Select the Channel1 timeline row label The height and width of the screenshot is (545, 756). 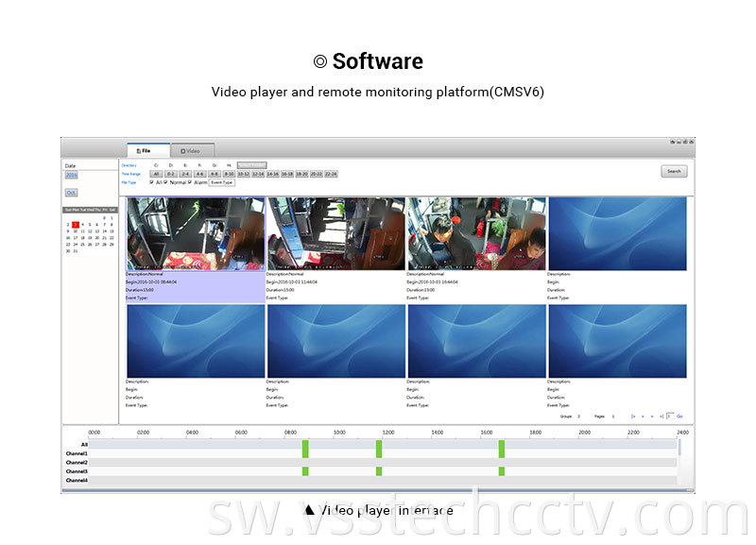[x=77, y=453]
